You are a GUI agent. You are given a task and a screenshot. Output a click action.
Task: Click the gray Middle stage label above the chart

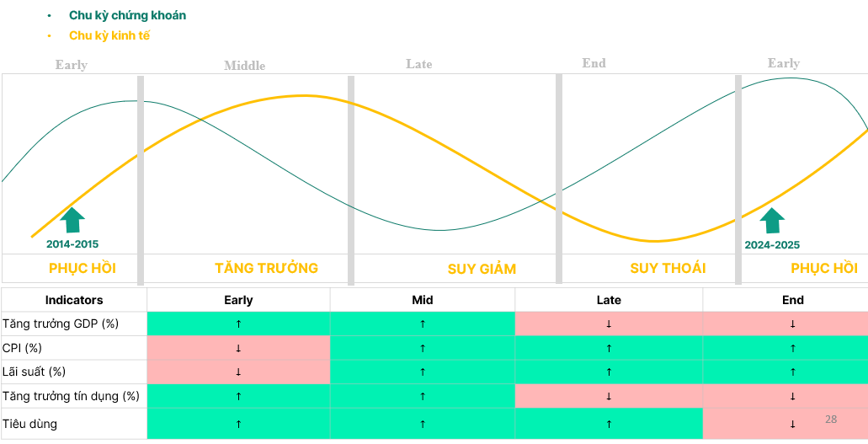tap(244, 66)
